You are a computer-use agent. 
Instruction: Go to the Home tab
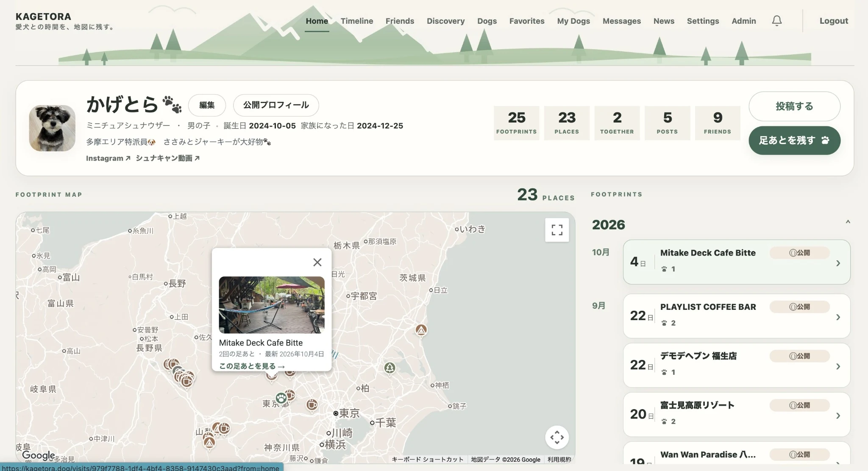tap(317, 21)
